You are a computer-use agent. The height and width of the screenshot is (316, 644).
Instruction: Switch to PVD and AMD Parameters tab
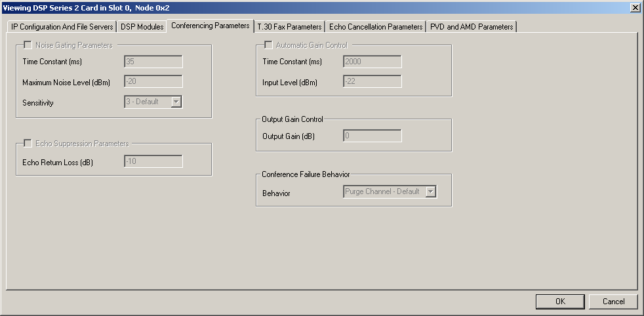click(x=472, y=27)
